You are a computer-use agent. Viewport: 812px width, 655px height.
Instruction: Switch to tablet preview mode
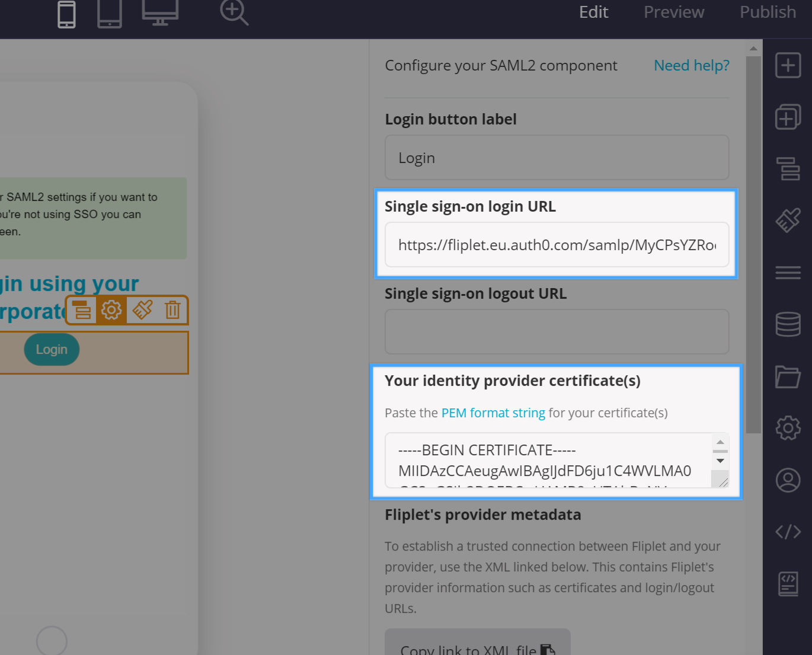tap(109, 14)
